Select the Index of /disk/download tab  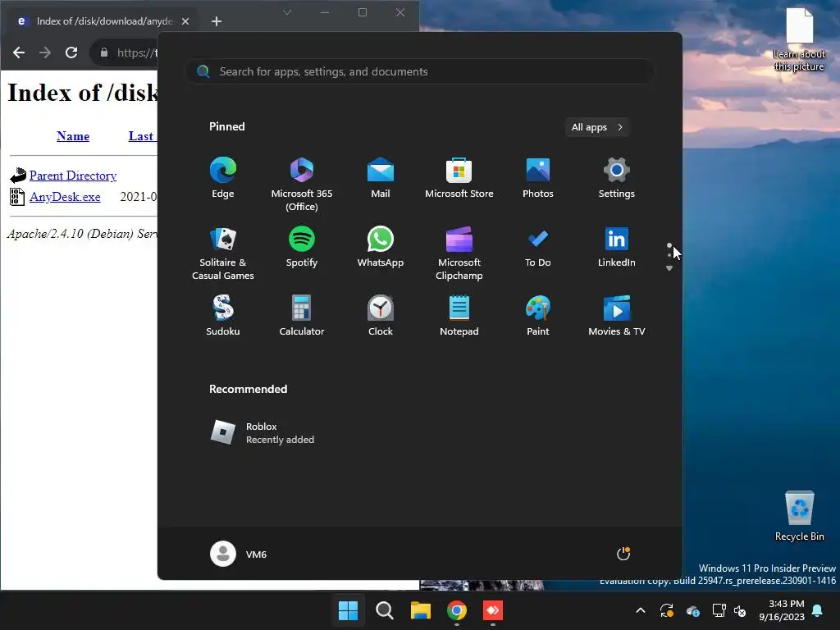click(x=104, y=21)
